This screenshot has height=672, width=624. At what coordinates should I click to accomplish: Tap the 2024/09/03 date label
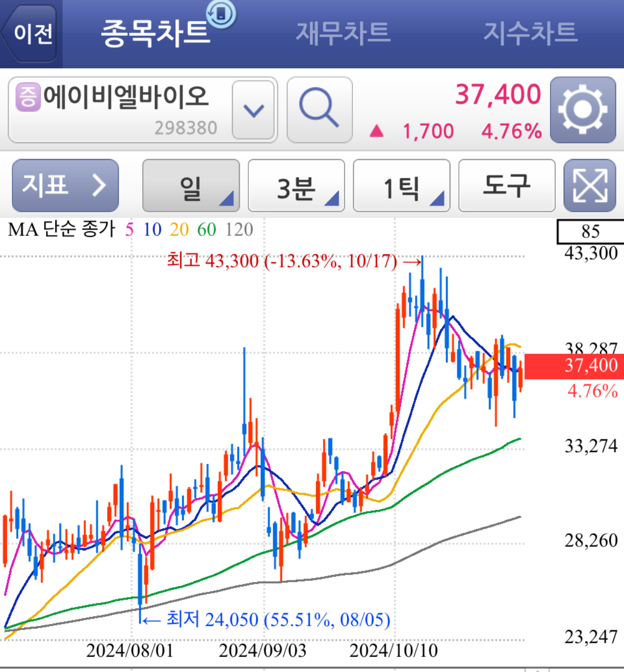coord(262,650)
